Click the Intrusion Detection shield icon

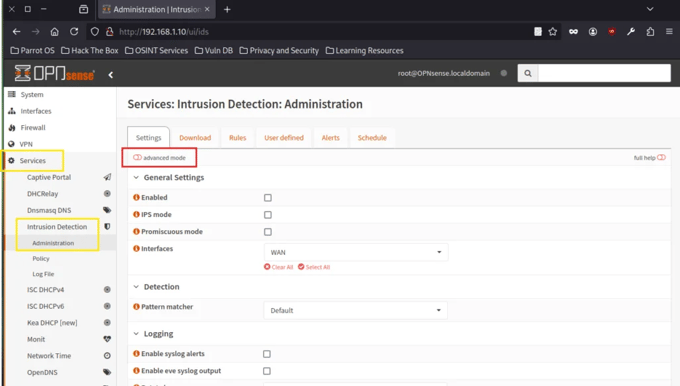point(107,226)
